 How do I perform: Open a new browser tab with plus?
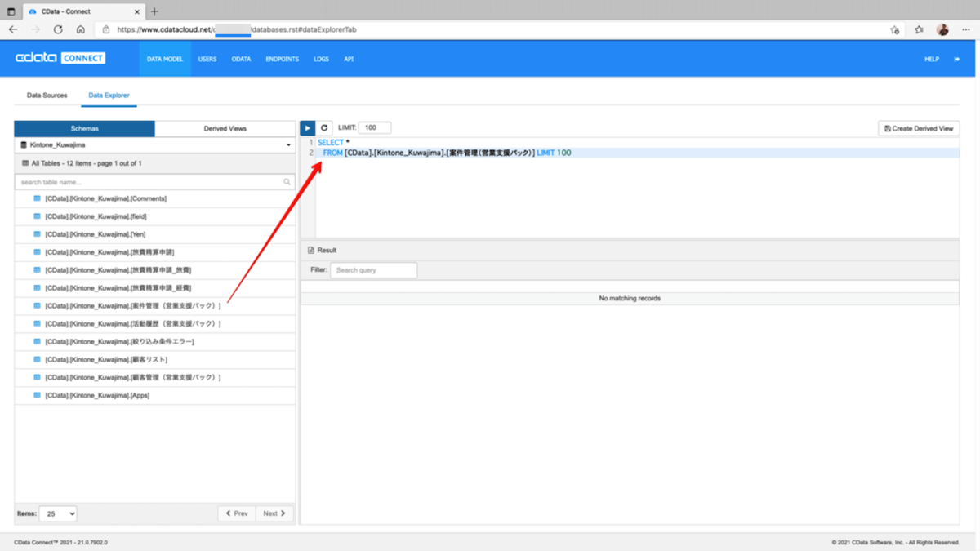click(154, 11)
